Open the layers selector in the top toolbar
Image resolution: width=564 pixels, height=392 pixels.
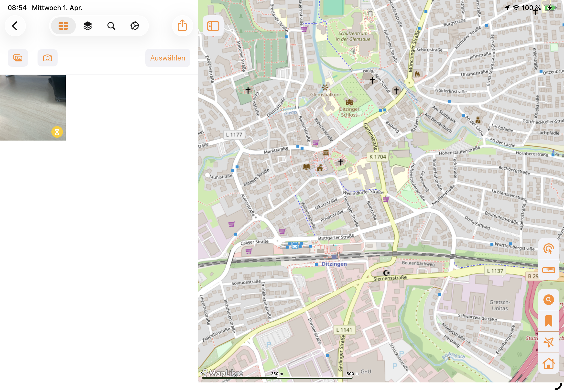pyautogui.click(x=87, y=26)
